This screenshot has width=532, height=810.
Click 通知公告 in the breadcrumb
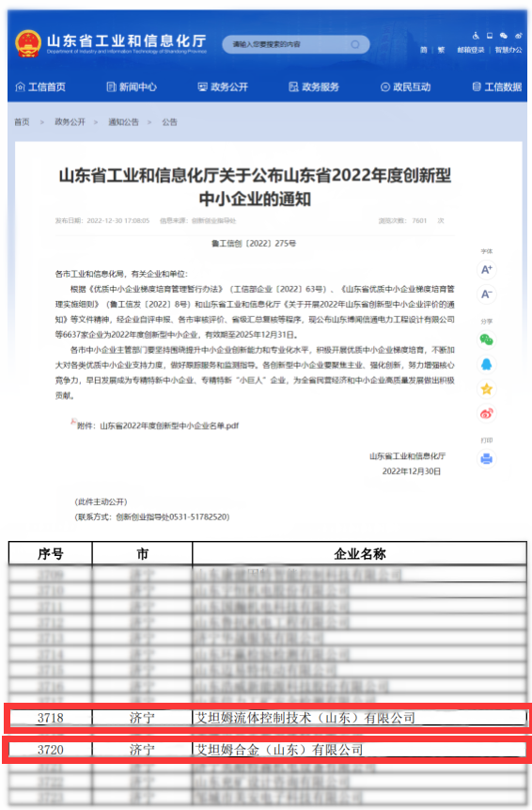(x=123, y=122)
